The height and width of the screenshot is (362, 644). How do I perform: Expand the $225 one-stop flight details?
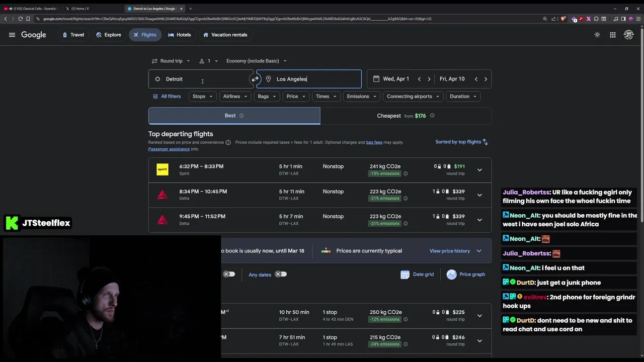point(479,316)
